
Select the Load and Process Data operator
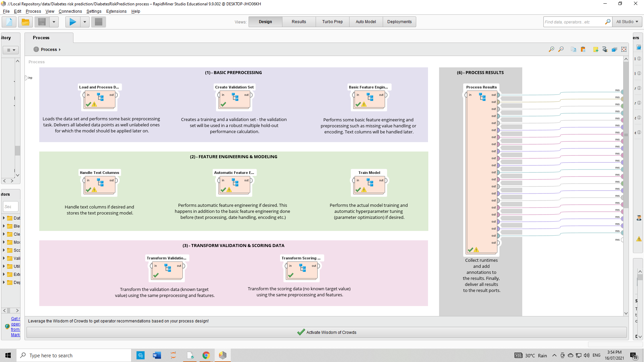(x=100, y=100)
